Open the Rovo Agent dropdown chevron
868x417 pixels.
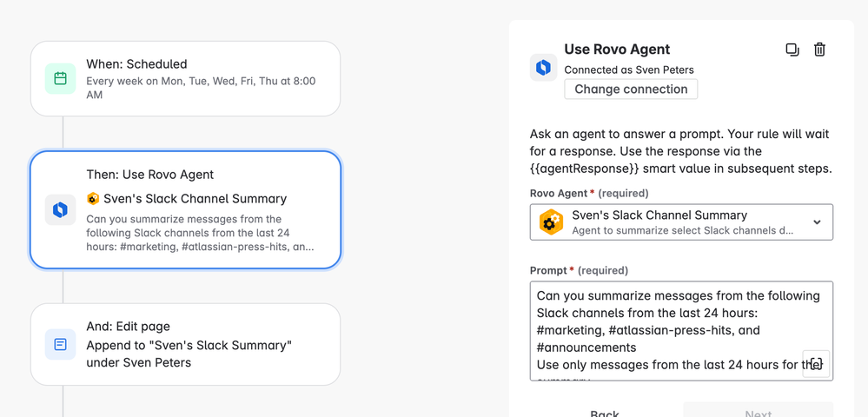click(x=817, y=222)
